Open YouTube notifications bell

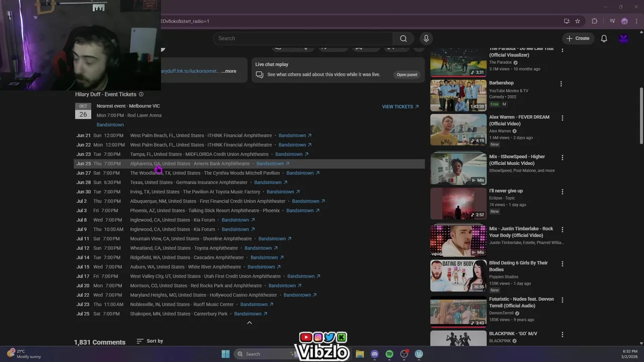tap(604, 38)
